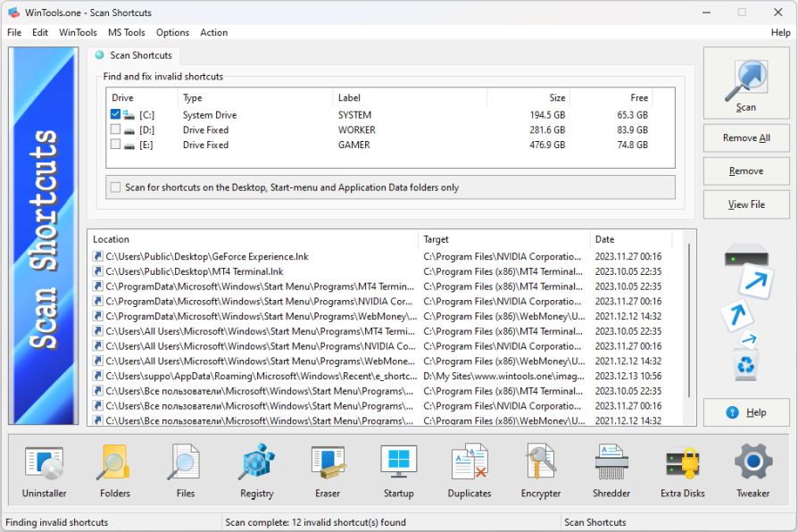Enable scanning Desktop and Start-menu folders only

(116, 187)
